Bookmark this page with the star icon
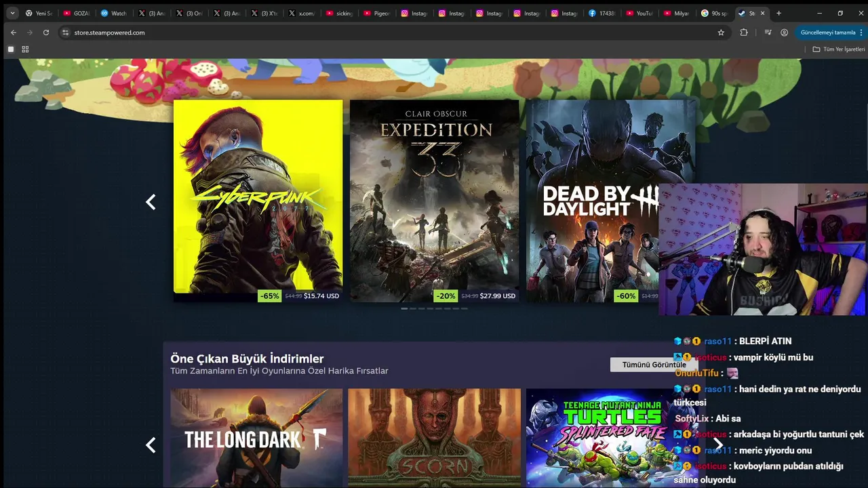The height and width of the screenshot is (488, 868). coord(721,33)
